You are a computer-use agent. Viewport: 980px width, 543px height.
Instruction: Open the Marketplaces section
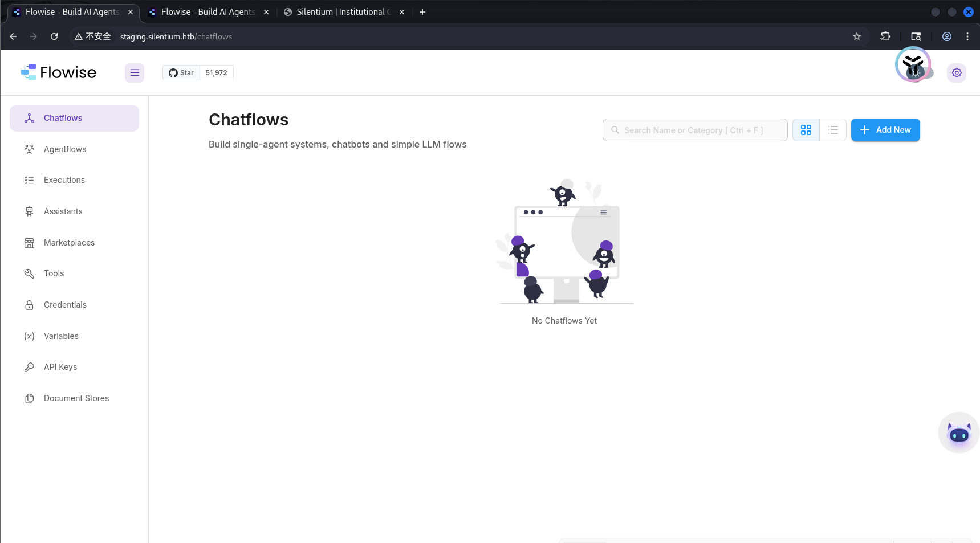click(x=69, y=243)
